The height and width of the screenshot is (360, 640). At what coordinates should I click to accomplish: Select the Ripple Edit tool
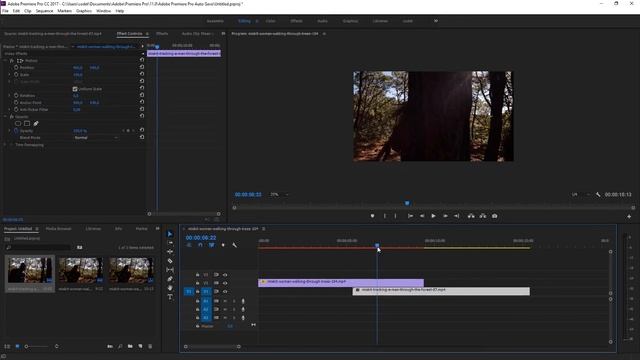click(x=170, y=252)
